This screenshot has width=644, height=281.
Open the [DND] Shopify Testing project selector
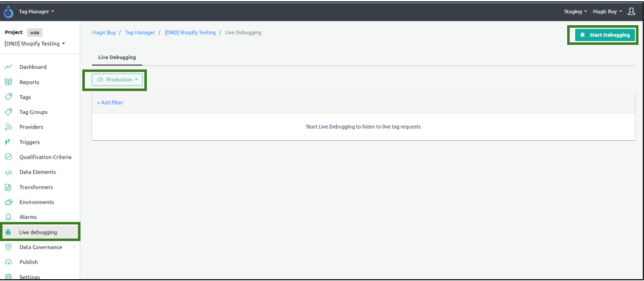[35, 44]
